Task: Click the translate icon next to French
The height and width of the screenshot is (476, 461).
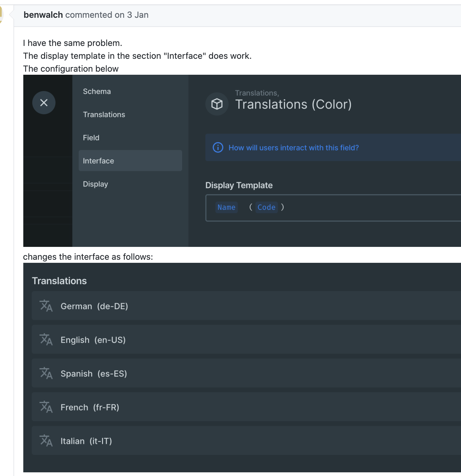Action: (x=46, y=407)
